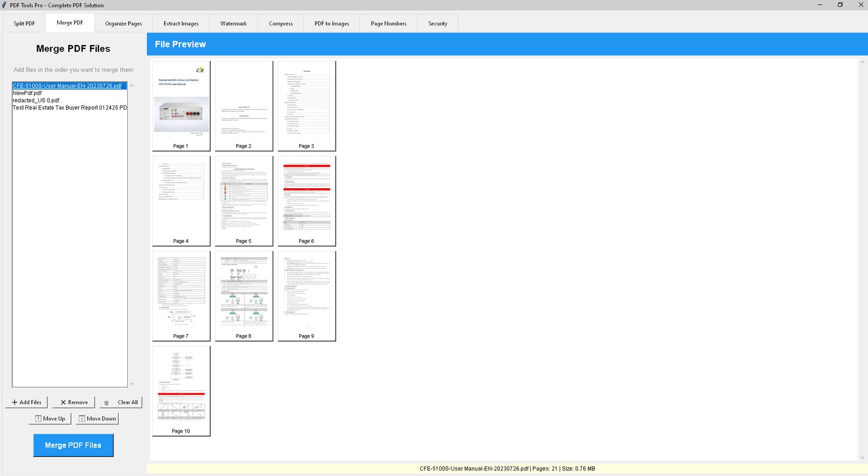Click the file list scrollbar up arrow
This screenshot has width=868, height=476.
pos(131,86)
